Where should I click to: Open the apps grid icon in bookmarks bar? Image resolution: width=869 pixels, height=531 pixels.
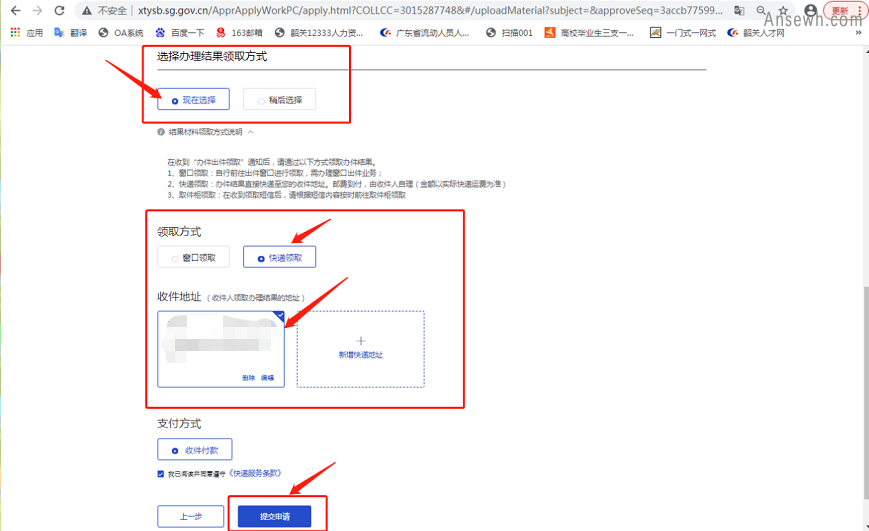click(15, 32)
